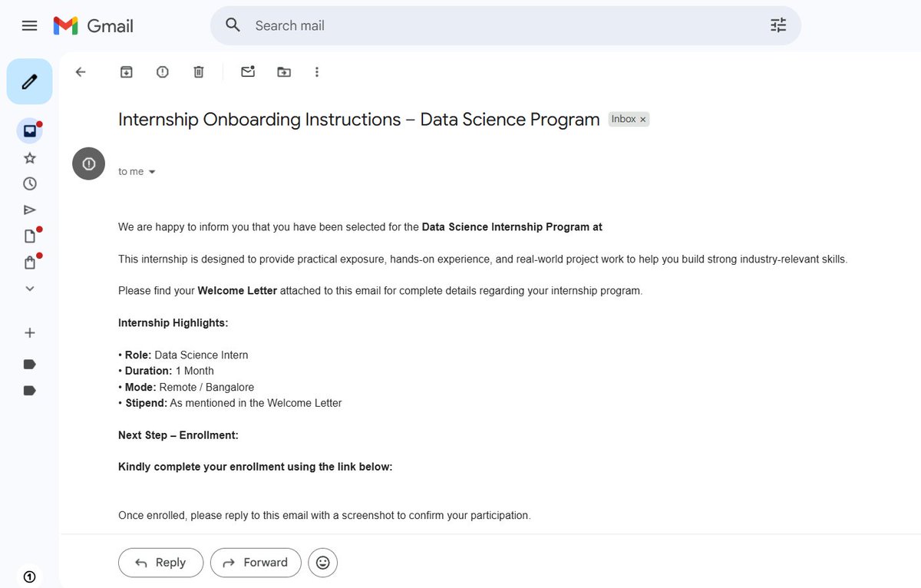The height and width of the screenshot is (588, 921).
Task: Create new label plus icon
Action: (x=29, y=332)
